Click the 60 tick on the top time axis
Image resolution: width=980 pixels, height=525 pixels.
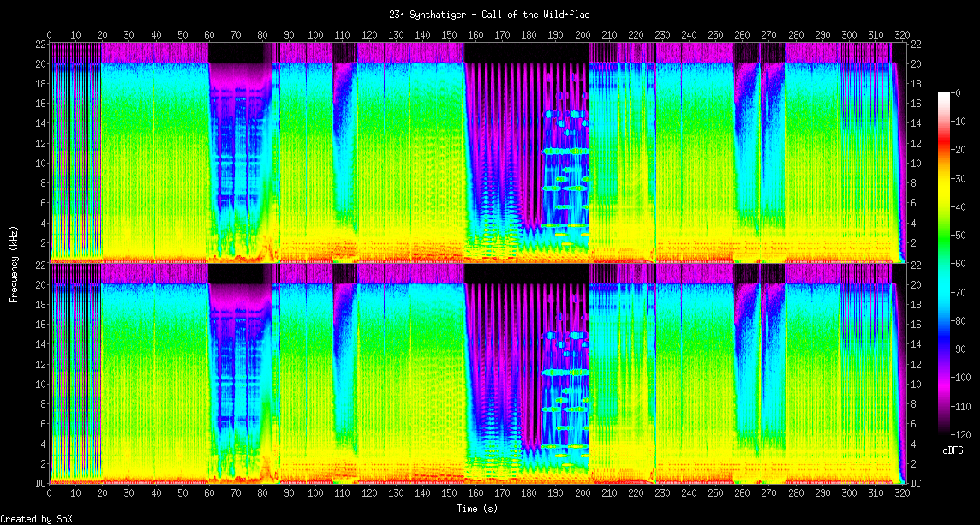point(209,34)
